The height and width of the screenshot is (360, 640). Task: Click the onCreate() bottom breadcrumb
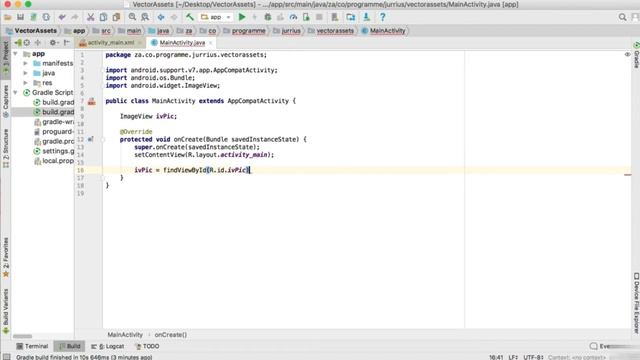point(171,335)
